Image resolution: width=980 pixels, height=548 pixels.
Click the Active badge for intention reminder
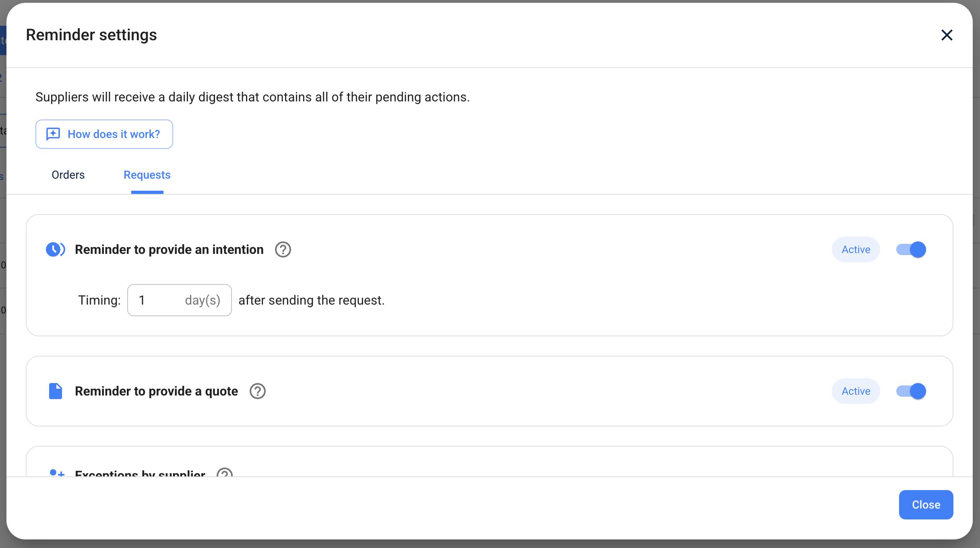[856, 249]
